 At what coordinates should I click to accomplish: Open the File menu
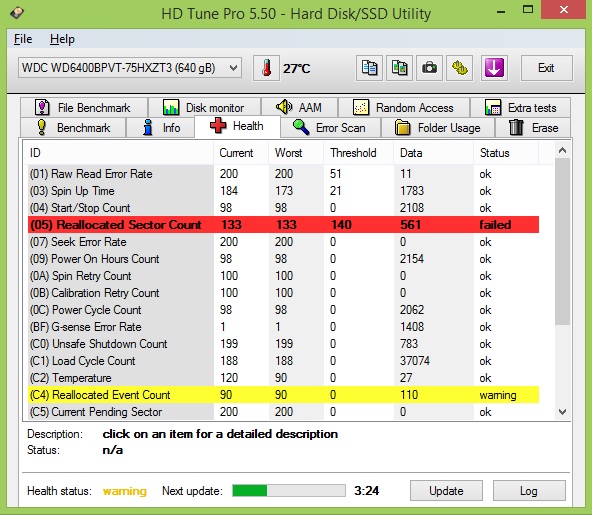[23, 39]
